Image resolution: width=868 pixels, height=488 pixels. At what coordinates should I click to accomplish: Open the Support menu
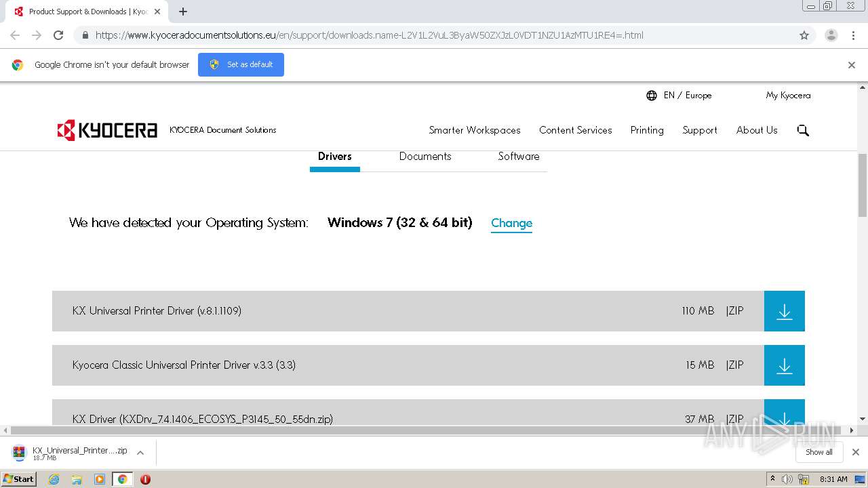coord(700,130)
